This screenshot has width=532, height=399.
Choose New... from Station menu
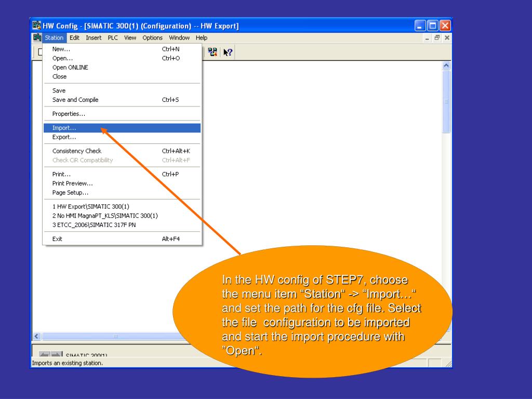[122, 49]
